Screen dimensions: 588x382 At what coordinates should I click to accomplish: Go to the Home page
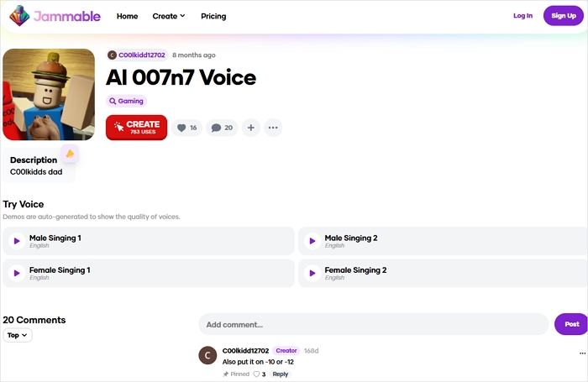pyautogui.click(x=127, y=16)
